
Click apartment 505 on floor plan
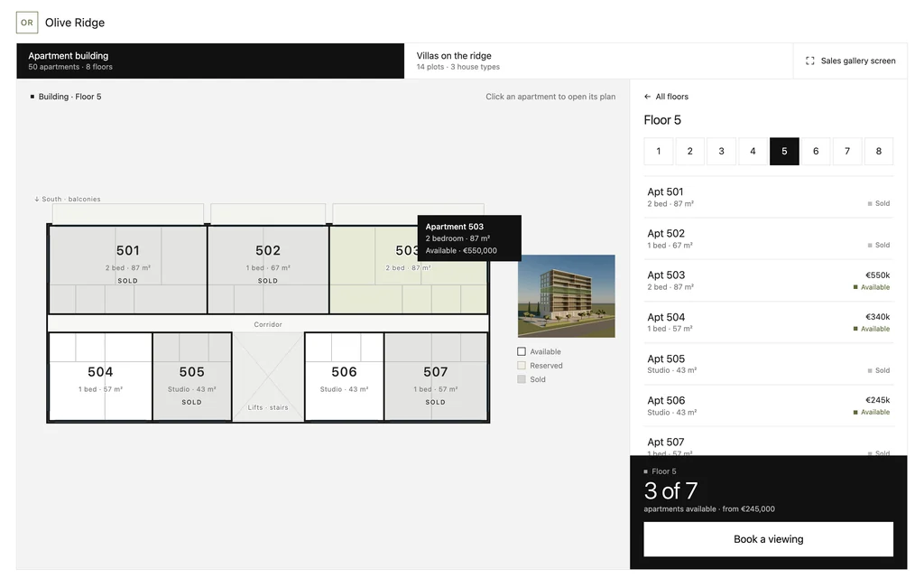tap(192, 377)
